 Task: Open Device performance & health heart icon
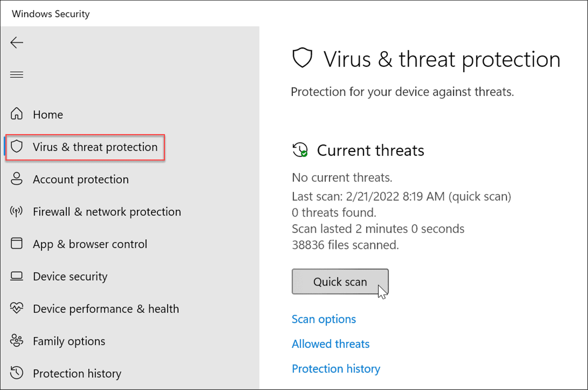(17, 308)
